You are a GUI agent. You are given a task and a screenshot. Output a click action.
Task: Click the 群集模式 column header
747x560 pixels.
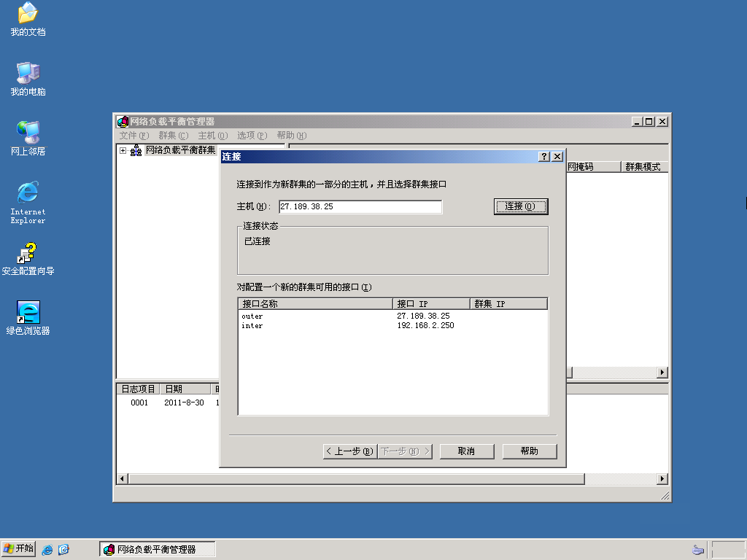pos(645,167)
